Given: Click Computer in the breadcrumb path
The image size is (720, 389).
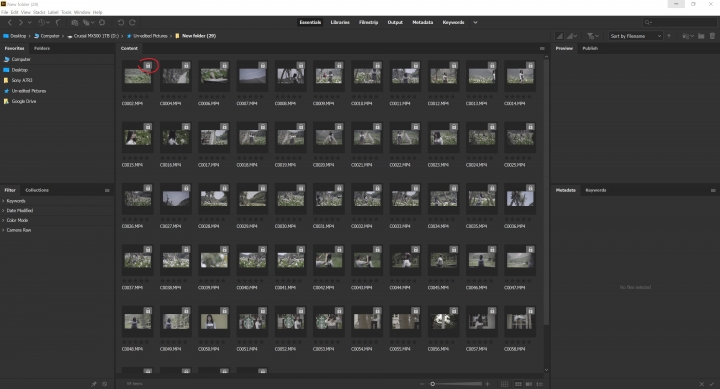Looking at the screenshot, I should pyautogui.click(x=50, y=36).
